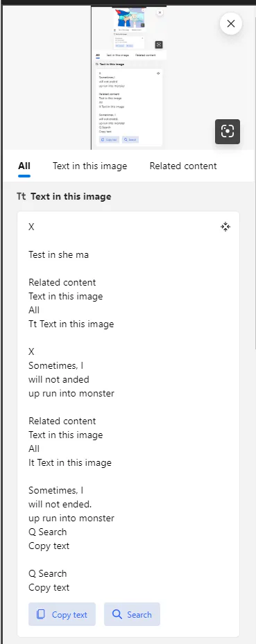Switch to the All tab
Viewport: 256px width, 644px height.
point(24,166)
